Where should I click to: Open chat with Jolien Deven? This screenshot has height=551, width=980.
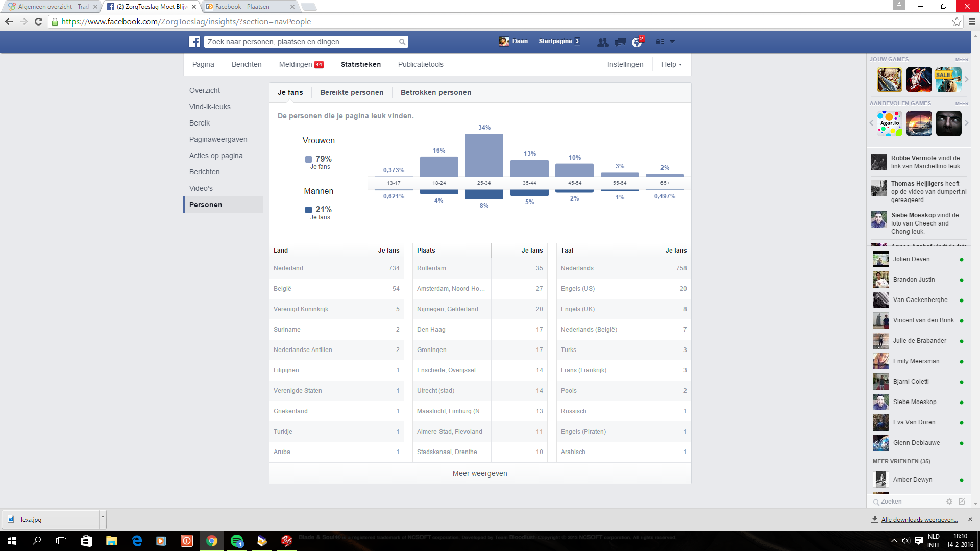pos(918,259)
